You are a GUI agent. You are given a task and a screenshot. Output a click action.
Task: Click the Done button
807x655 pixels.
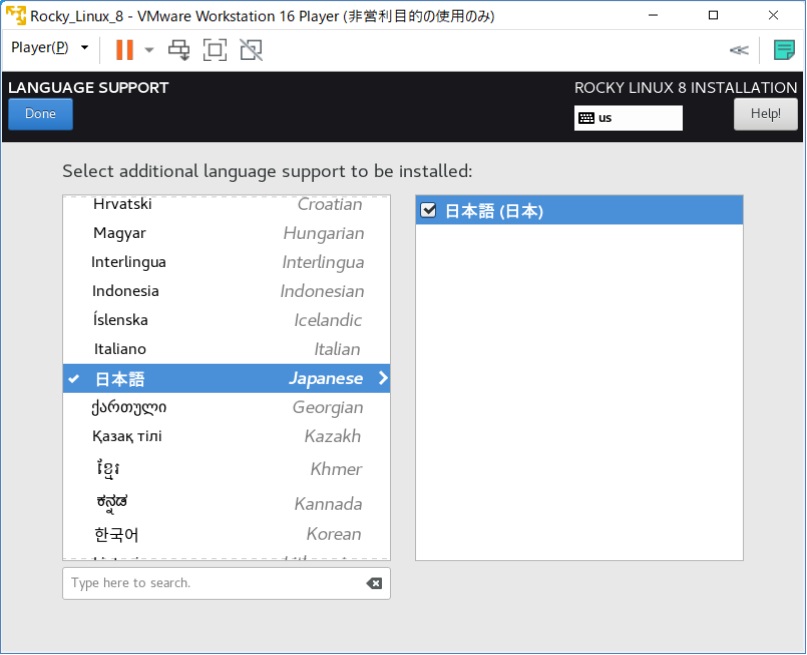[39, 113]
